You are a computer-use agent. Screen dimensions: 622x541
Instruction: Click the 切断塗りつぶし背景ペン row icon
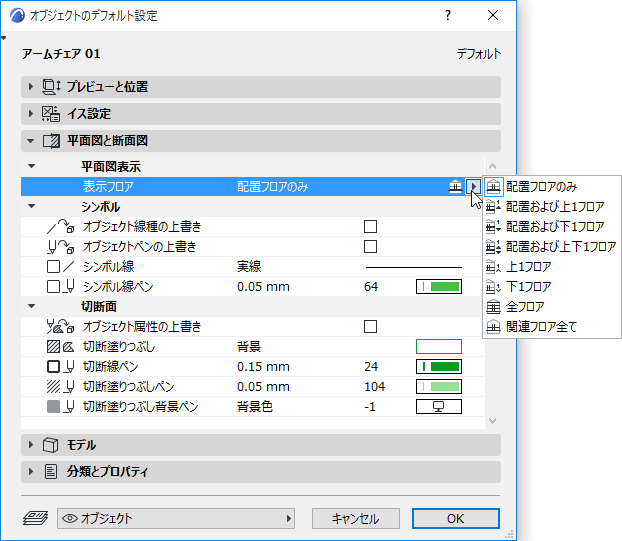pyautogui.click(x=60, y=407)
